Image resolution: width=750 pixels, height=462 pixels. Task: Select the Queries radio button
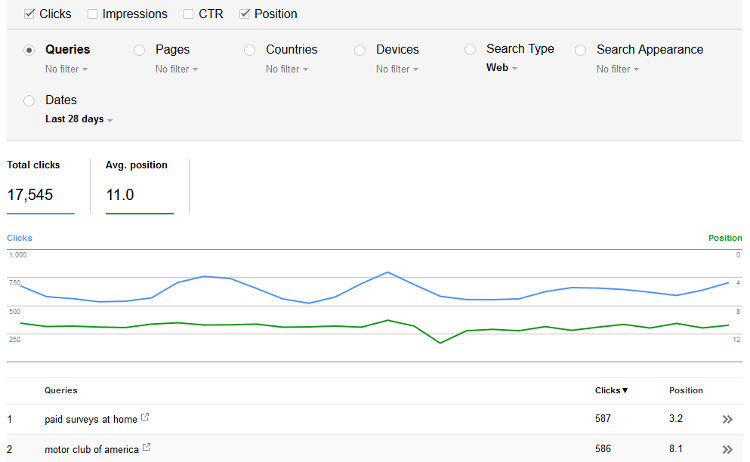coord(29,50)
